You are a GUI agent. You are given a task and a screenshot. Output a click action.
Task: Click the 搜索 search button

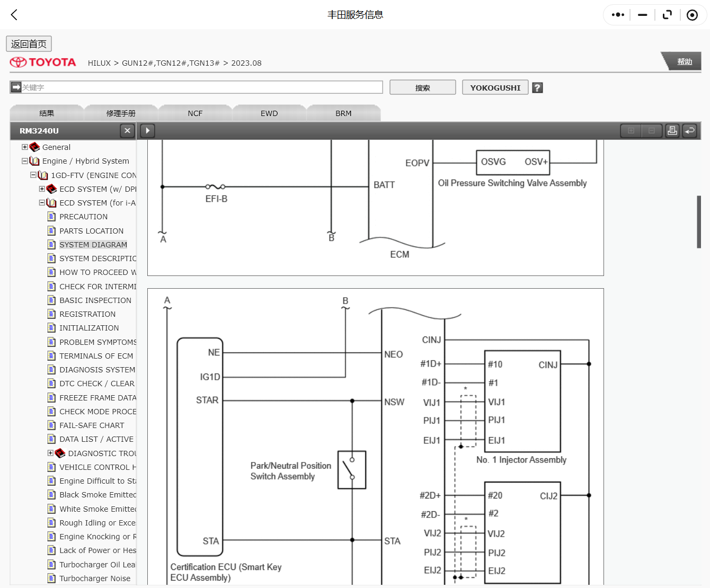coord(422,87)
